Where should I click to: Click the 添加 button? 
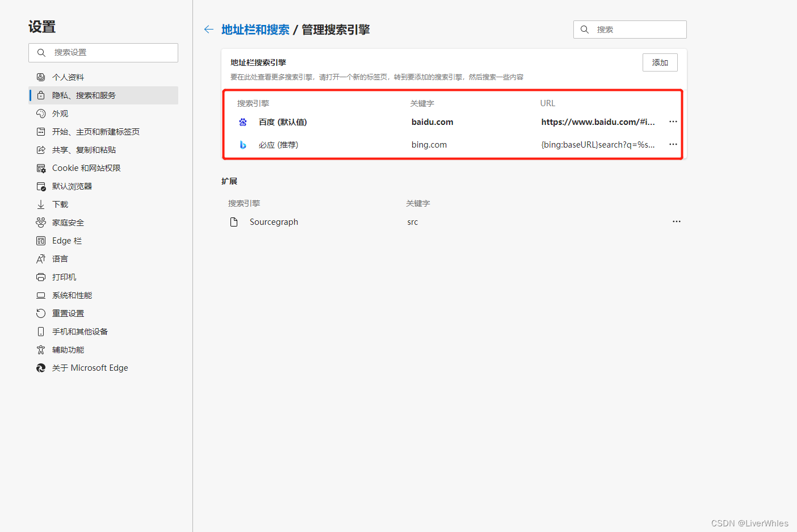(660, 62)
